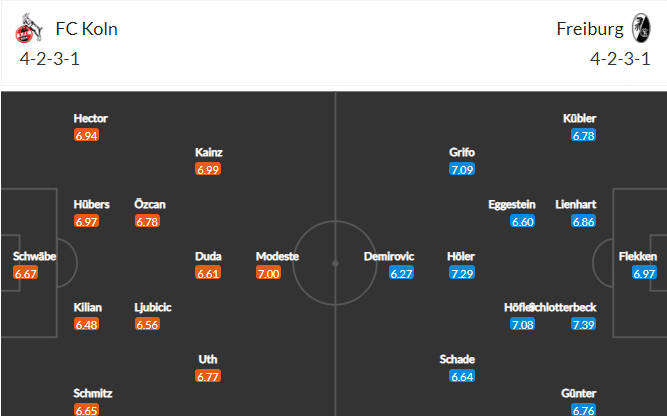
Task: Select Hector's 6.94 rating badge
Action: (86, 135)
